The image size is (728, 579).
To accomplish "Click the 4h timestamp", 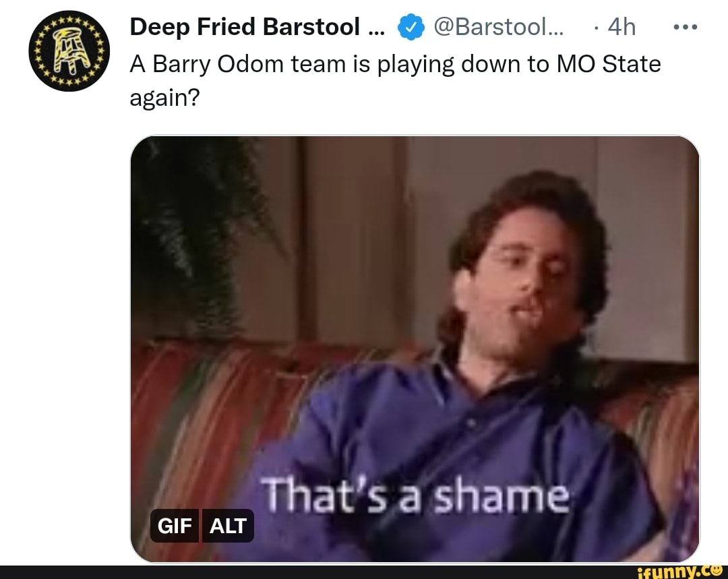I will point(621,26).
